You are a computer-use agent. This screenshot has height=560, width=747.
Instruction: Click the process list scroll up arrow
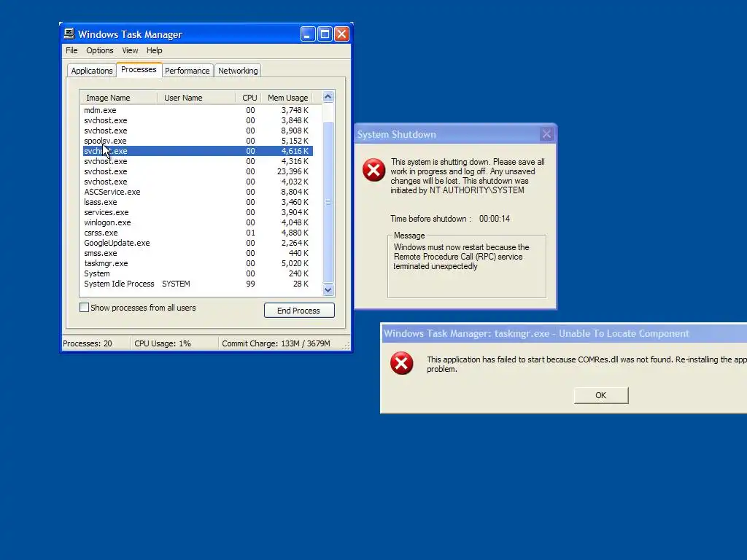coord(328,97)
